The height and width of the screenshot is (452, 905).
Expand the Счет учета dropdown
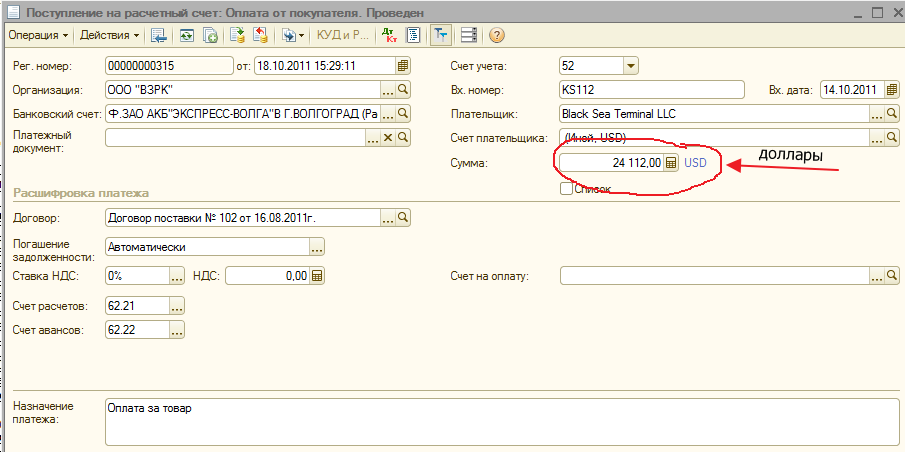coord(630,66)
